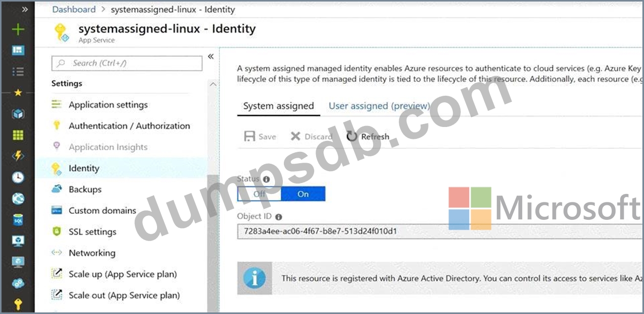Click the green grid all resources icon
This screenshot has width=644, height=314.
click(x=18, y=135)
